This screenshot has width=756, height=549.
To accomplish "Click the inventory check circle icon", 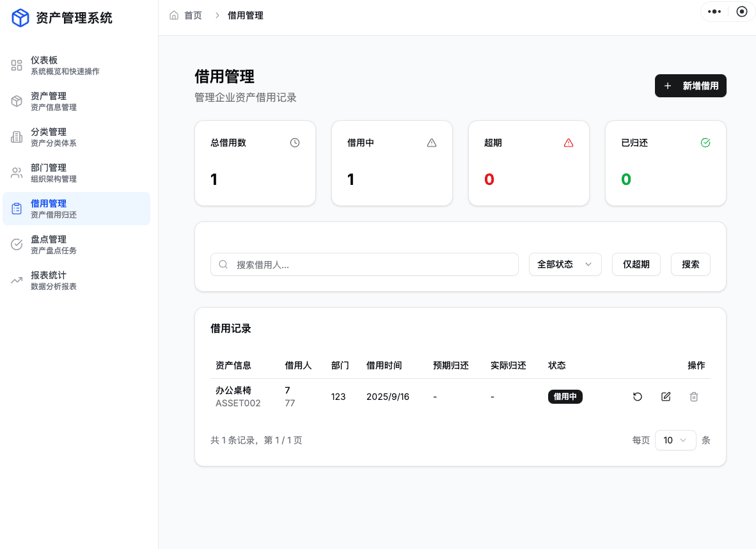I will [x=17, y=244].
